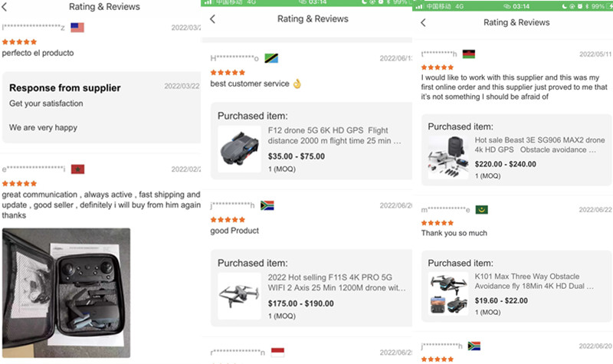The height and width of the screenshot is (364, 613).
Task: Open the Beast 3E SG906 MAX2 thumbnail
Action: [448, 158]
